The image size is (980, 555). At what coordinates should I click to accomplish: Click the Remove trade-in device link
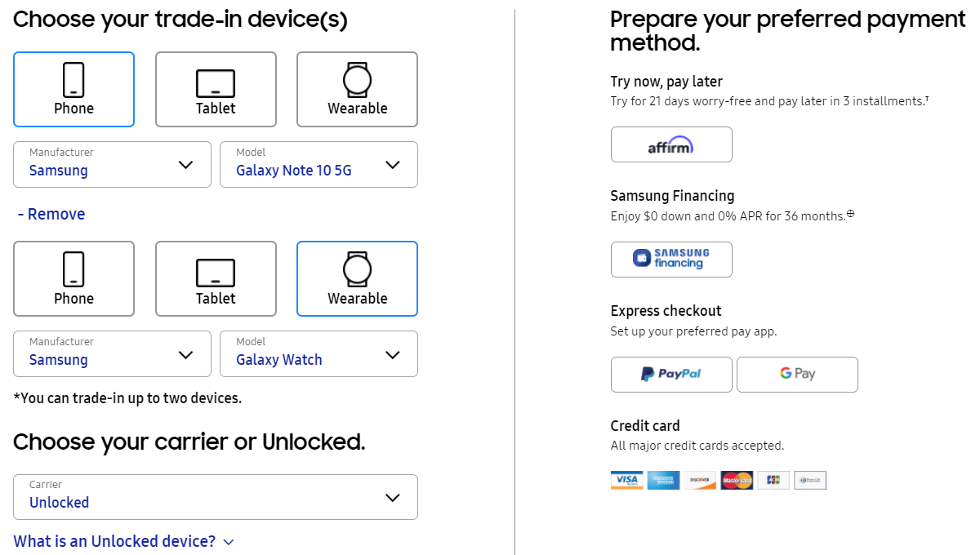coord(51,214)
